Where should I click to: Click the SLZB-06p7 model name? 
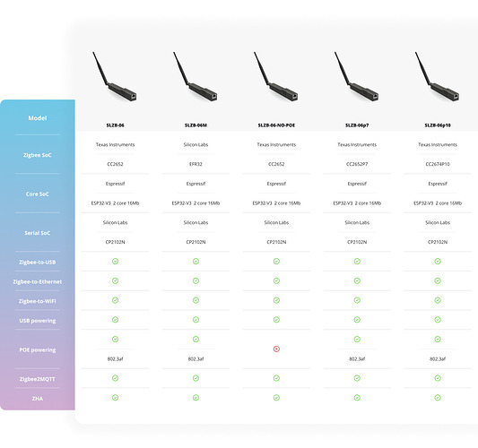(x=357, y=125)
